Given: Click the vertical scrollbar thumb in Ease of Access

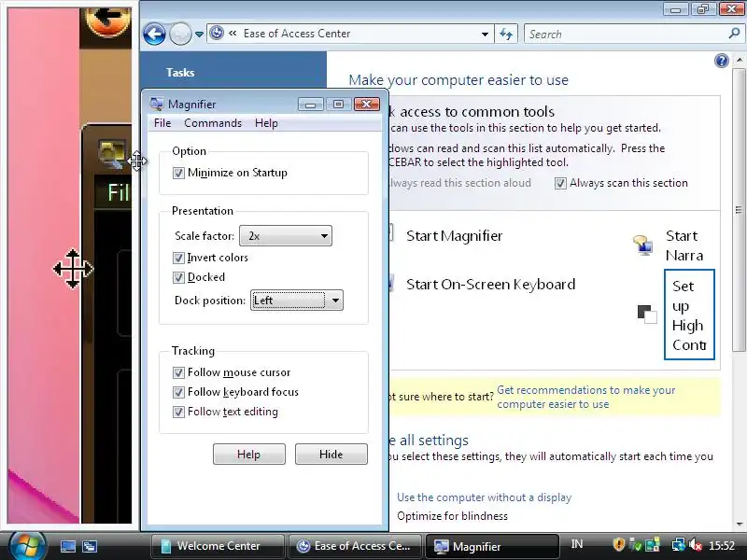Looking at the screenshot, I should click(x=739, y=209).
